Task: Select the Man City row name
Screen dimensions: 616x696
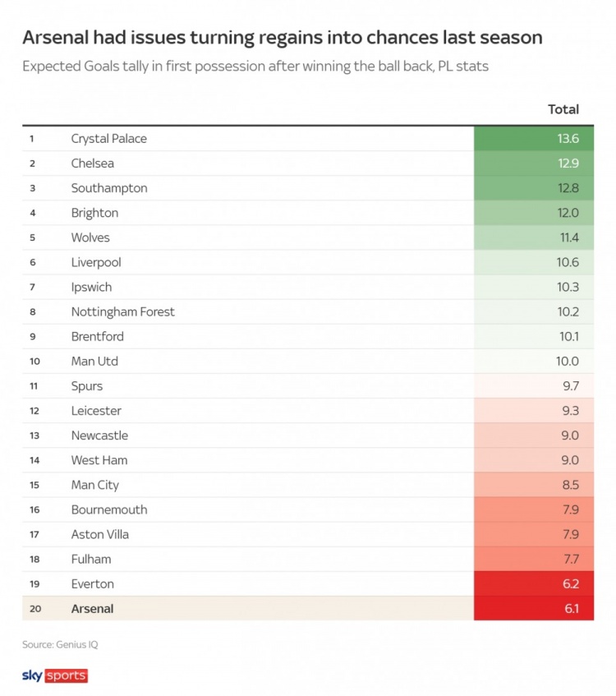Action: click(x=94, y=485)
